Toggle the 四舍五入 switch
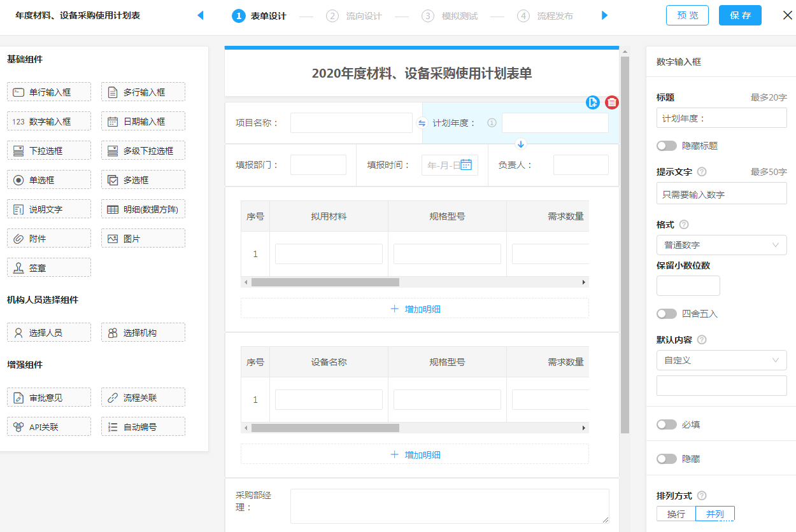Screen dimensions: 796x532 coord(667,314)
